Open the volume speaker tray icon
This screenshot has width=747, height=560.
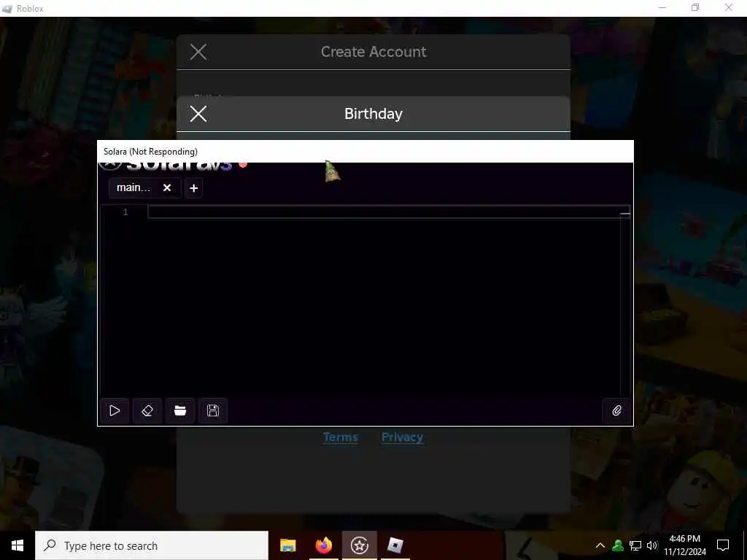point(652,545)
